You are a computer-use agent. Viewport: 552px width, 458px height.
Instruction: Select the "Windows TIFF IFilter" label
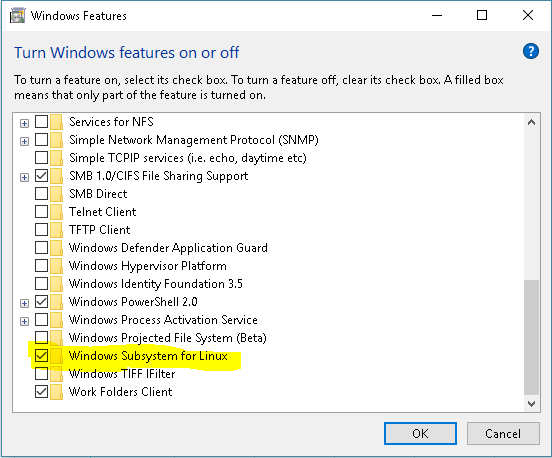tap(122, 374)
